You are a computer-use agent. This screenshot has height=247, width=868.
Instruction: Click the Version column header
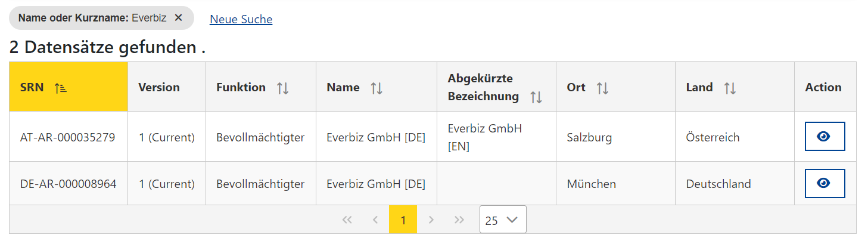[167, 87]
